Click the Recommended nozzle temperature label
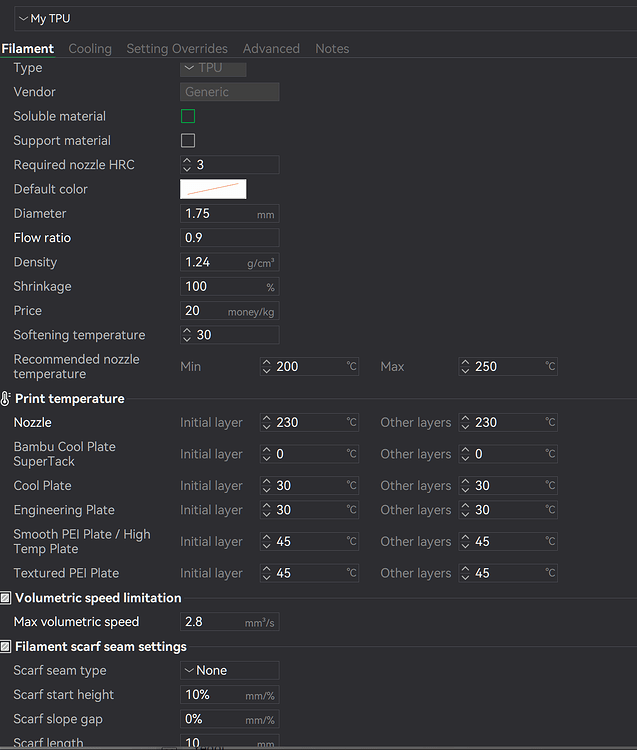Image resolution: width=637 pixels, height=750 pixels. (x=77, y=366)
